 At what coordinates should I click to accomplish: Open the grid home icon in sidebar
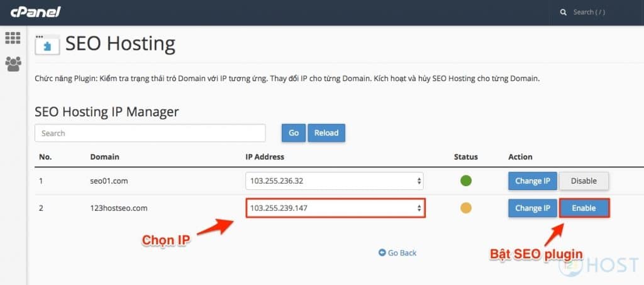[13, 38]
